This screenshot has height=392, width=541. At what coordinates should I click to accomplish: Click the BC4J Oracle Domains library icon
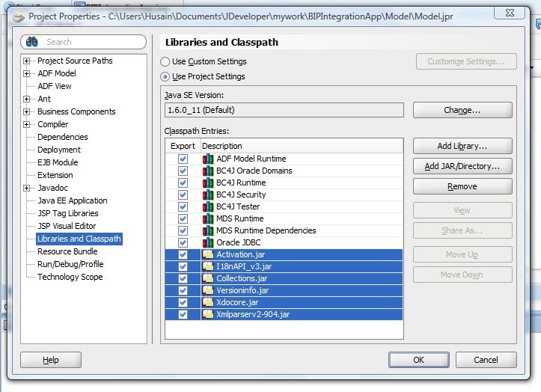(208, 171)
